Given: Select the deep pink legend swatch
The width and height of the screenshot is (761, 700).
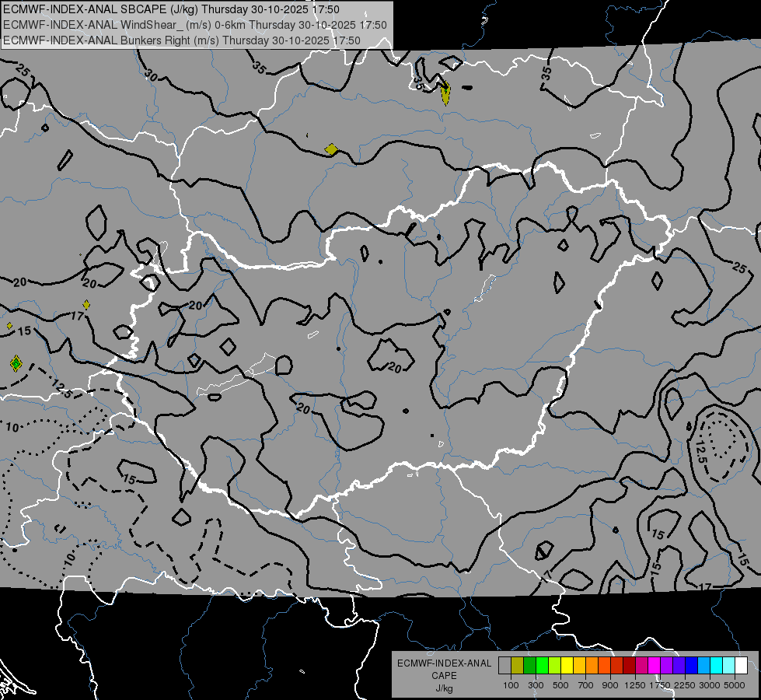Looking at the screenshot, I should click(641, 666).
